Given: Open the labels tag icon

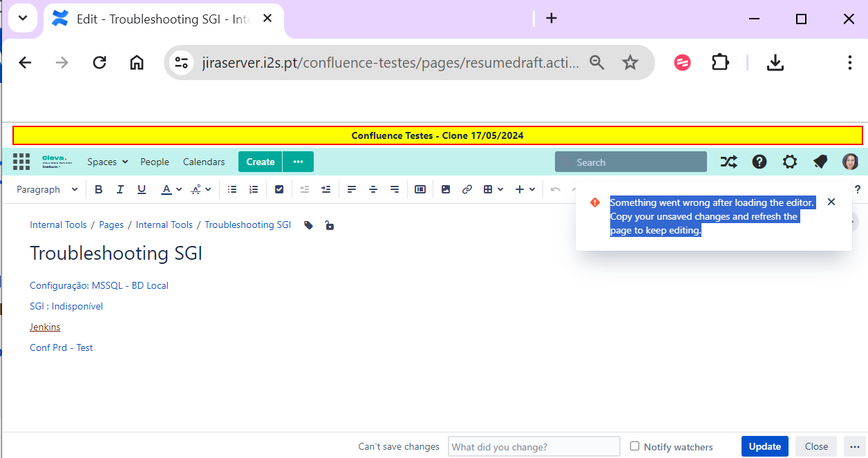Looking at the screenshot, I should [309, 225].
